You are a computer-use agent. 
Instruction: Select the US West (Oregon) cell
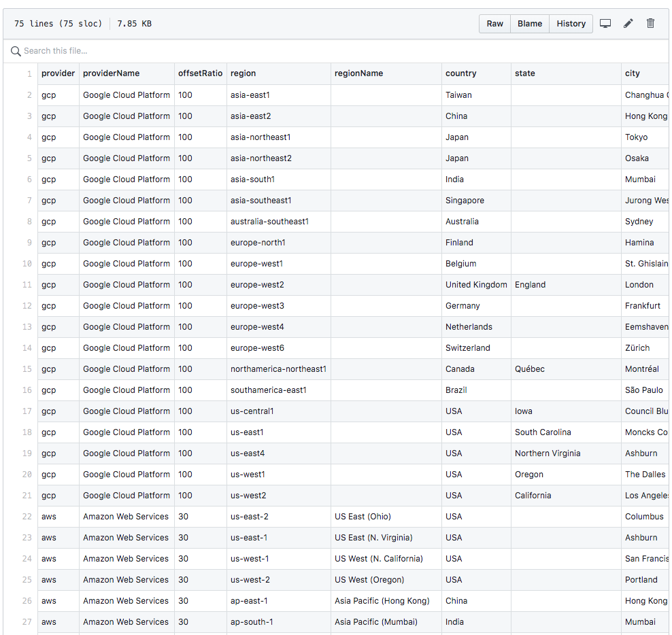(x=386, y=580)
